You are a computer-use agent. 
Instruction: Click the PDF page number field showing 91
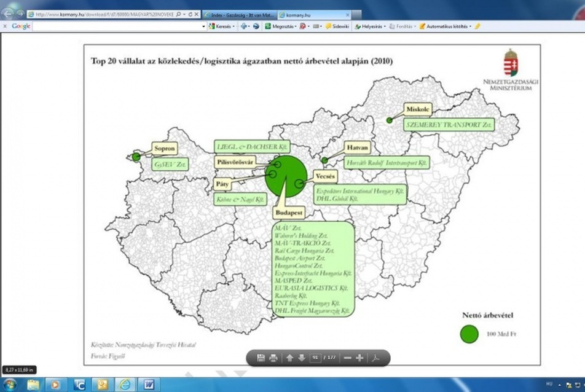[x=315, y=358]
